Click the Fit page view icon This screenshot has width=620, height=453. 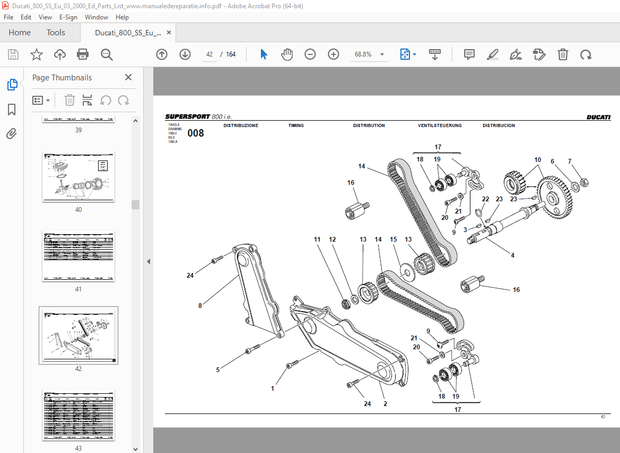pos(405,54)
